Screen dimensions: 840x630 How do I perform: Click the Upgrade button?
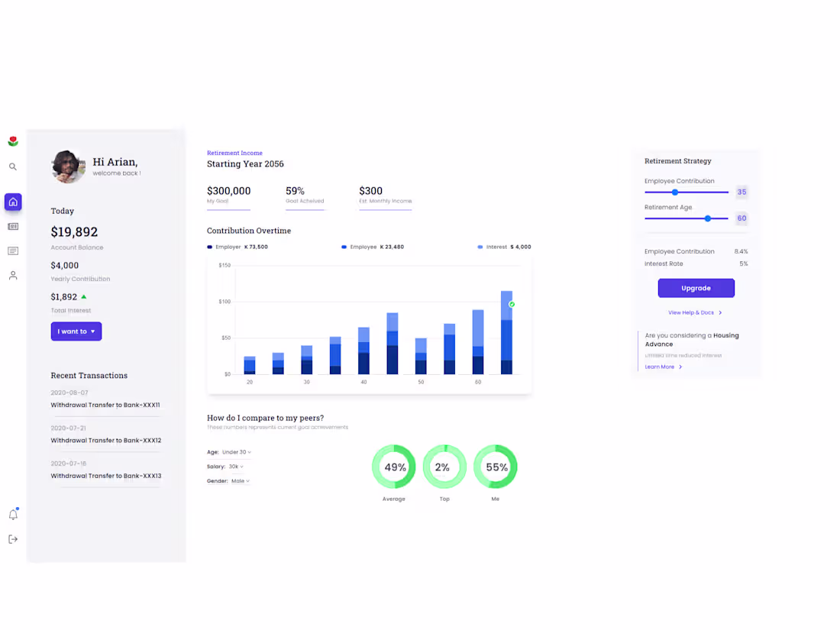pos(696,288)
